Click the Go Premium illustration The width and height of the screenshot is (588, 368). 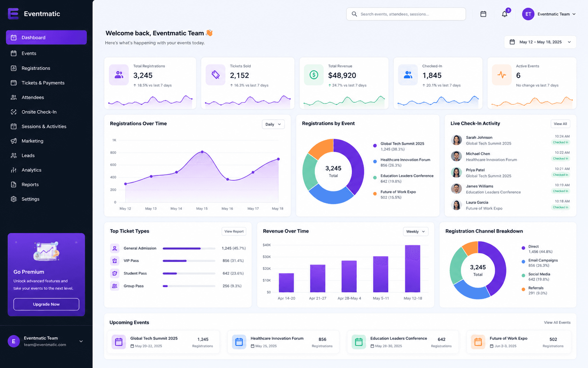[46, 251]
